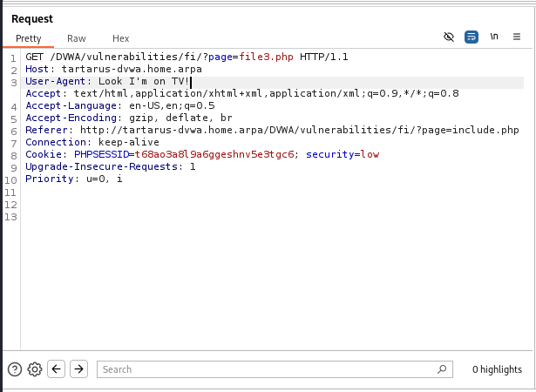The height and width of the screenshot is (392, 536).
Task: Toggle the highlighted message formatting icon
Action: tap(472, 37)
